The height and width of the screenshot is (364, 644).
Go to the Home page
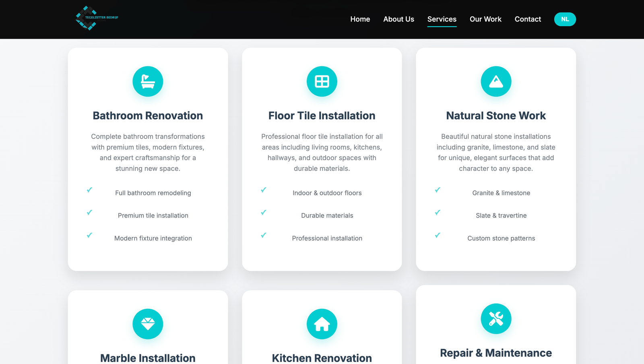pos(360,19)
